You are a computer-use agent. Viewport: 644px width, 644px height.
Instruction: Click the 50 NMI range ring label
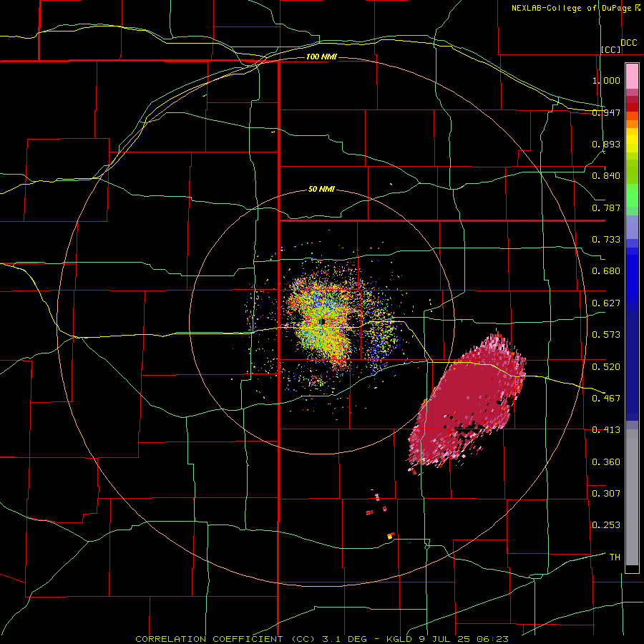(x=321, y=189)
